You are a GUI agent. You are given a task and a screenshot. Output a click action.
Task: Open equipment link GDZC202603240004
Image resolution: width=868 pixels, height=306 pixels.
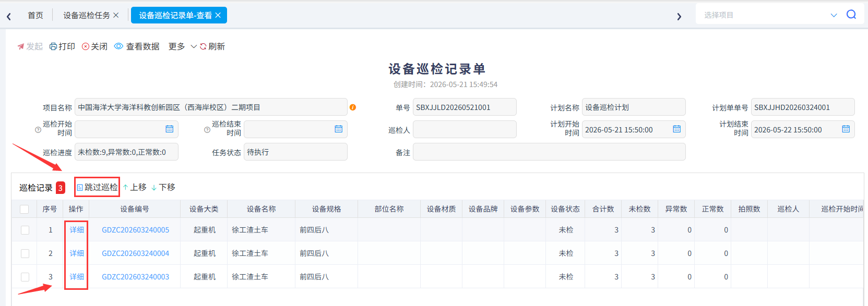(135, 253)
